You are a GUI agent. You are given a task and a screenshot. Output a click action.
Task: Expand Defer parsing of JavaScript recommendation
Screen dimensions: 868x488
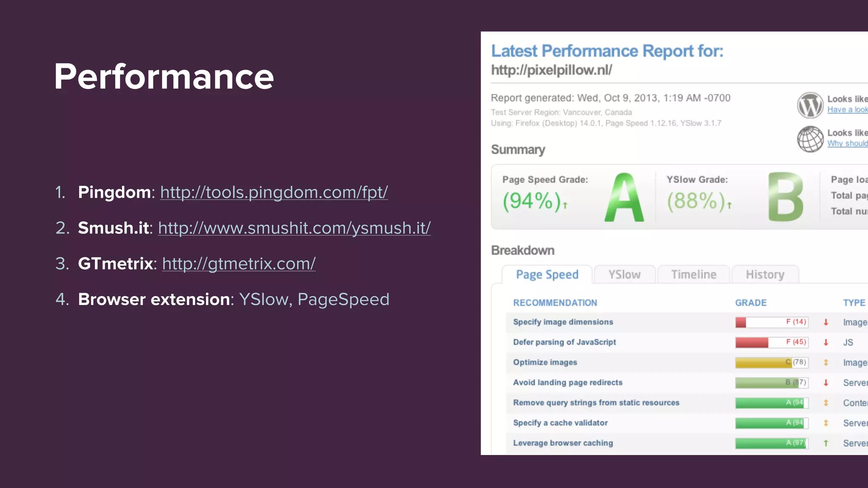pyautogui.click(x=564, y=342)
